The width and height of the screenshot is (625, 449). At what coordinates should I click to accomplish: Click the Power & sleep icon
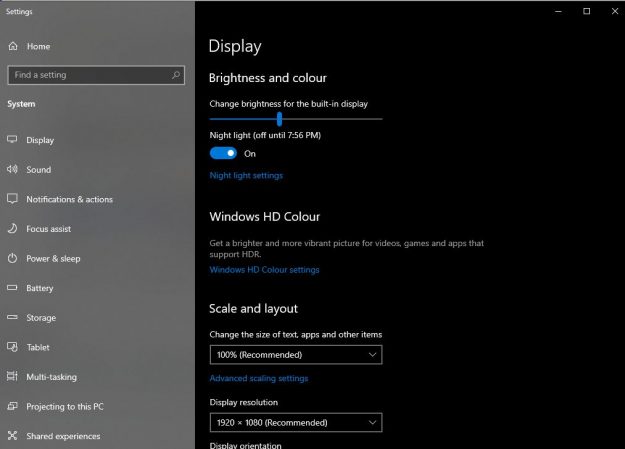12,258
